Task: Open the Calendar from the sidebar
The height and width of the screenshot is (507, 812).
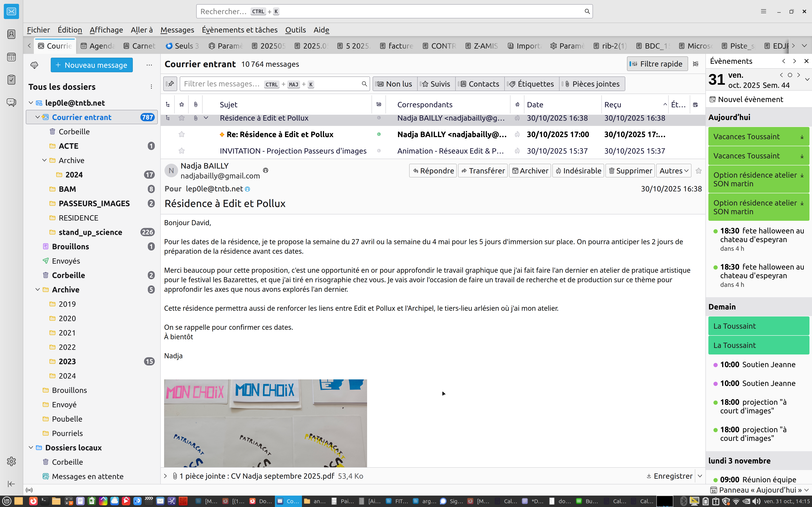Action: [x=11, y=57]
